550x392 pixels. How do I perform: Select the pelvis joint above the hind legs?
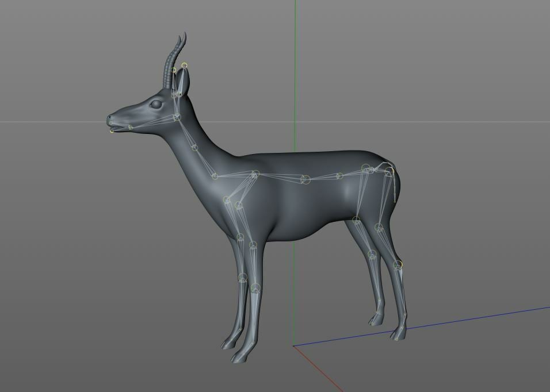[366, 169]
